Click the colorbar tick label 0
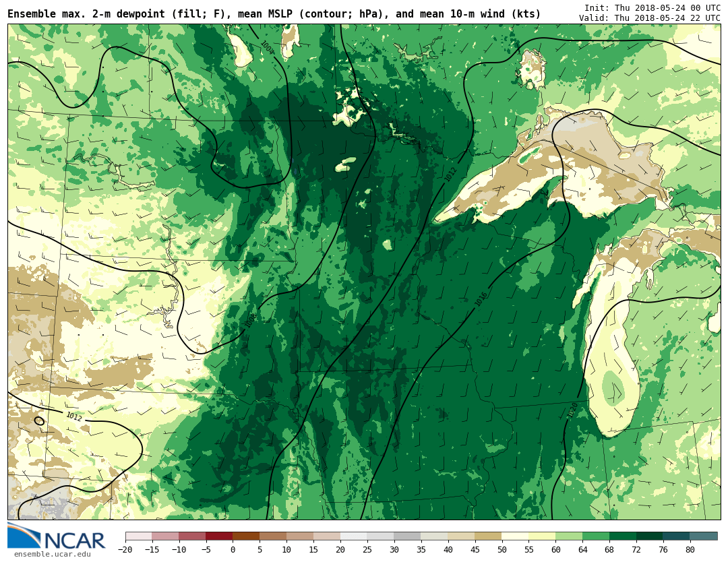Image resolution: width=728 pixels, height=562 pixels. point(233,549)
